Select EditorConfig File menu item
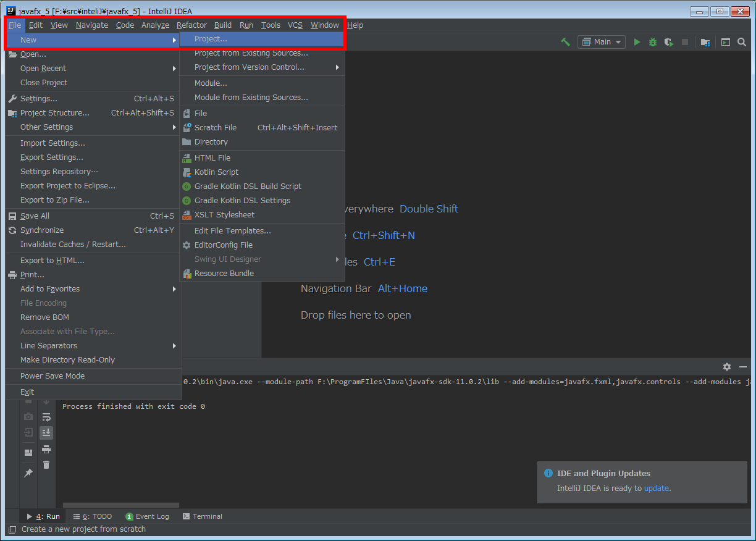The width and height of the screenshot is (756, 541). pyautogui.click(x=262, y=245)
